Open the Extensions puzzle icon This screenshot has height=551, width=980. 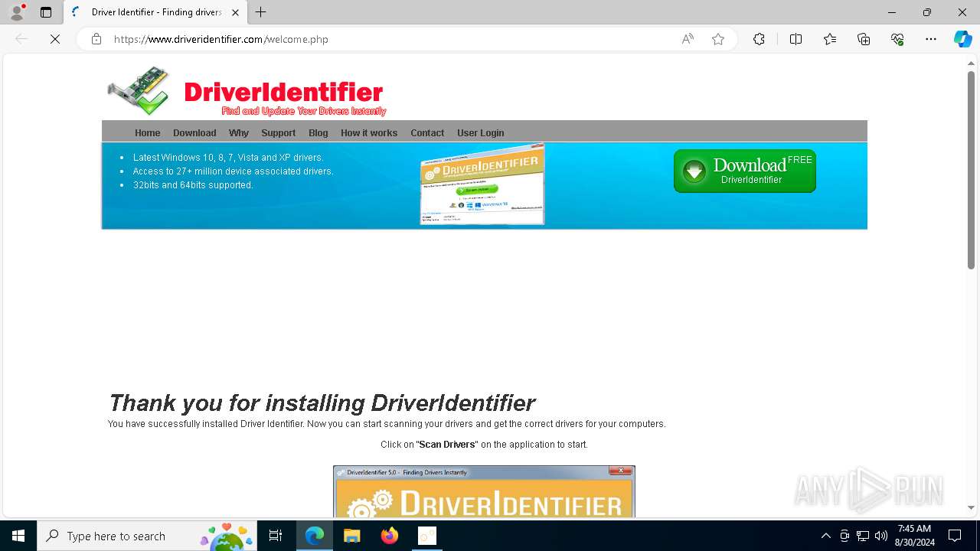759,39
